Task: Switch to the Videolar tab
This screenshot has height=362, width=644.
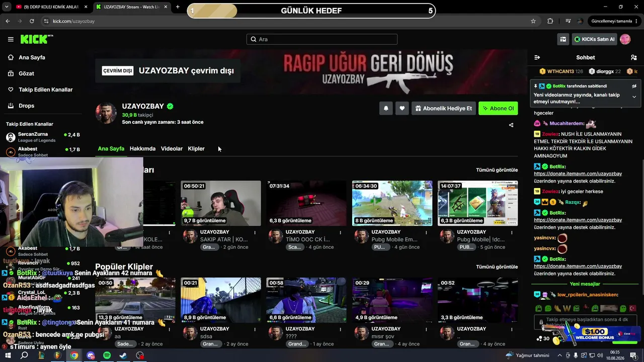Action: coord(172,149)
